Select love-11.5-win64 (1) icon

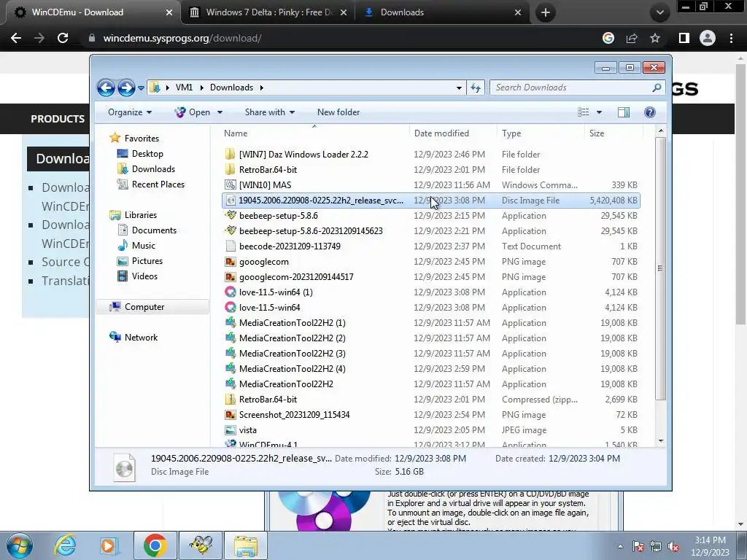[231, 292]
